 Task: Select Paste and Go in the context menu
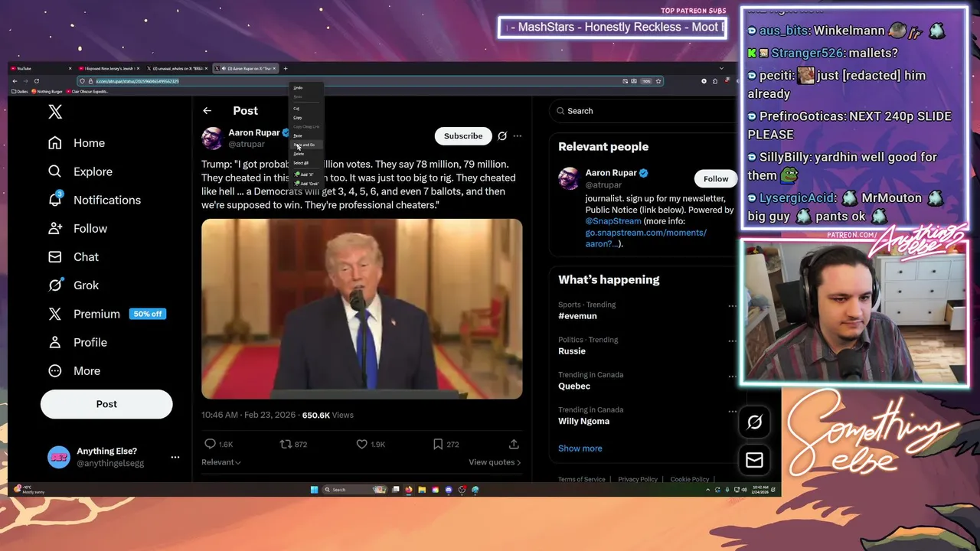[x=308, y=145]
